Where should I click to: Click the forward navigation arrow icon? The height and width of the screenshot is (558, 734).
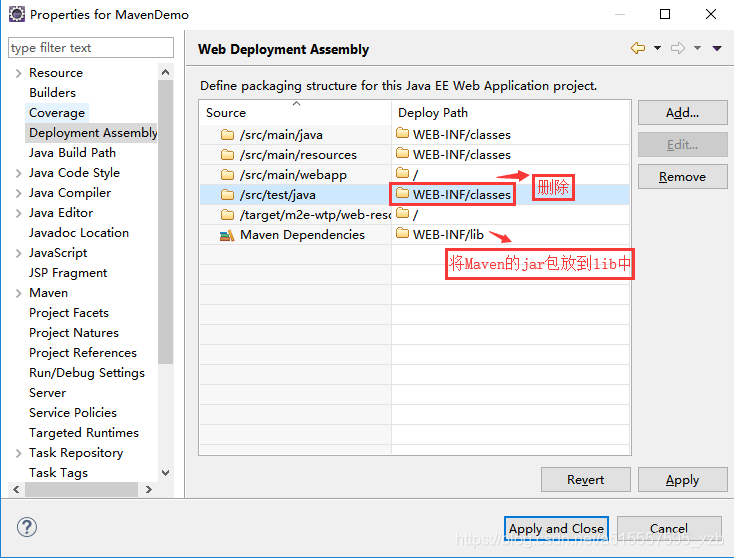tap(677, 48)
